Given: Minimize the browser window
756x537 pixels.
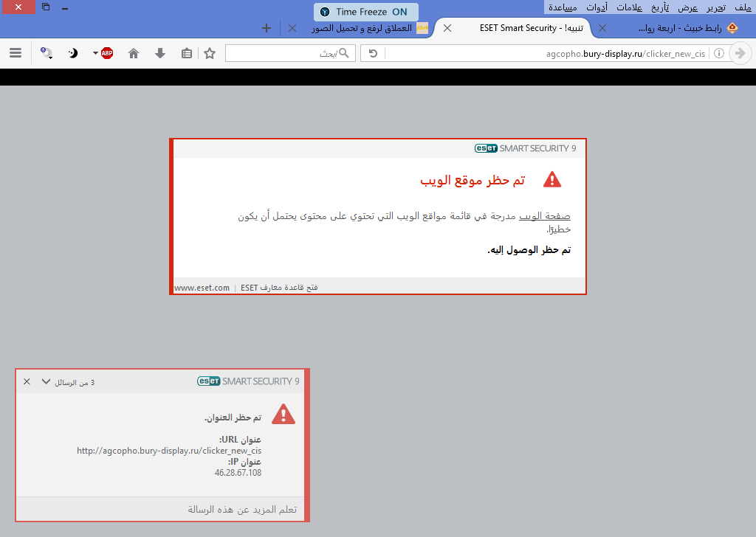Looking at the screenshot, I should (65, 7).
